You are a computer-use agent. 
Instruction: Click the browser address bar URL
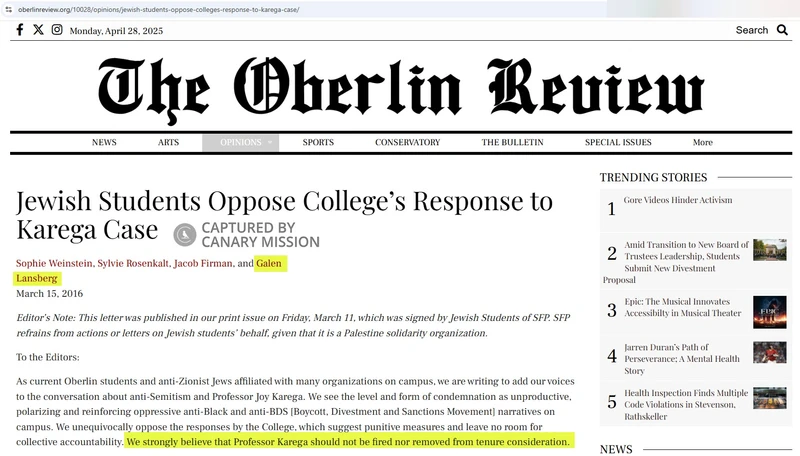pyautogui.click(x=160, y=9)
